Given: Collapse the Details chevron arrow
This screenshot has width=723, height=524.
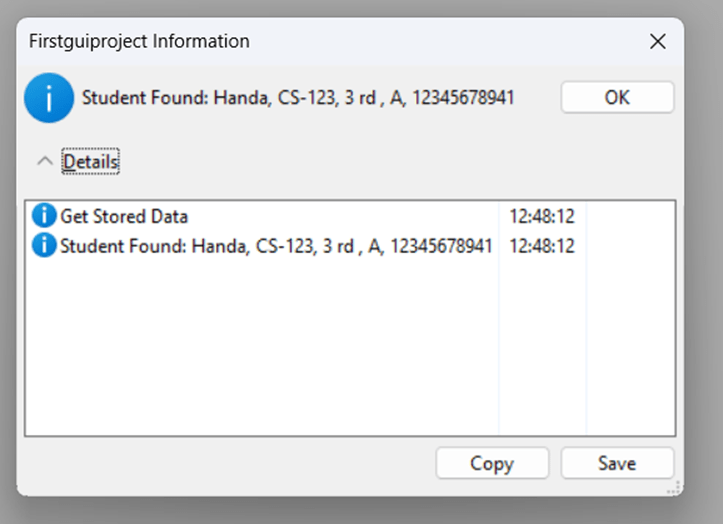Looking at the screenshot, I should (x=45, y=161).
